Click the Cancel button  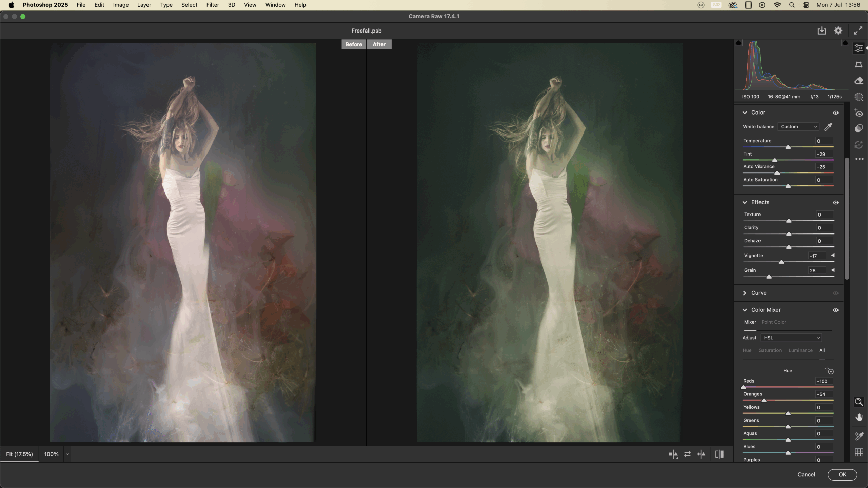806,474
